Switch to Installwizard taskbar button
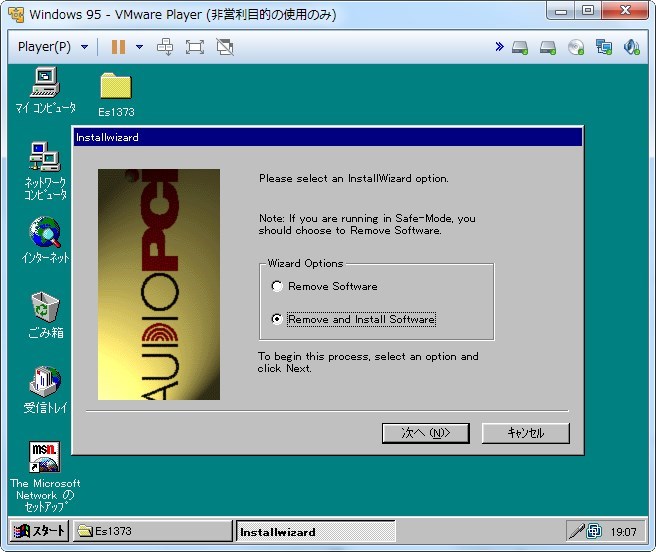Screen dimensions: 656x552 [x=316, y=532]
